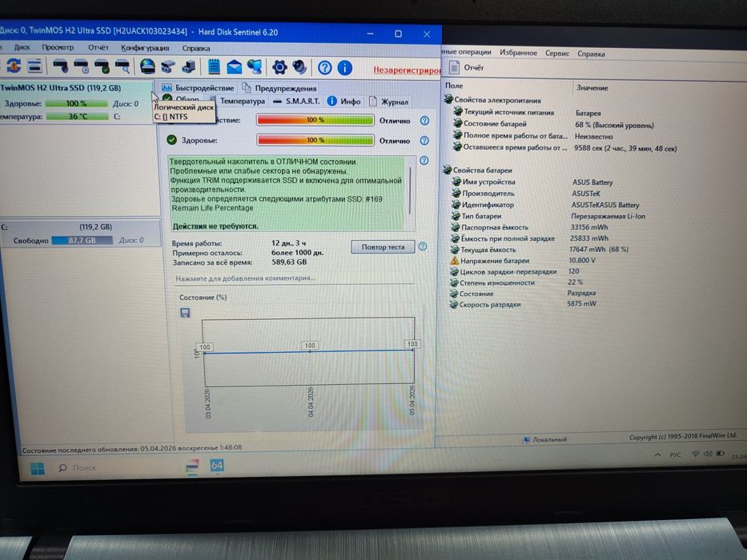
Task: Click the Здоровье 100 % gradient bar in overview
Action: coord(315,140)
